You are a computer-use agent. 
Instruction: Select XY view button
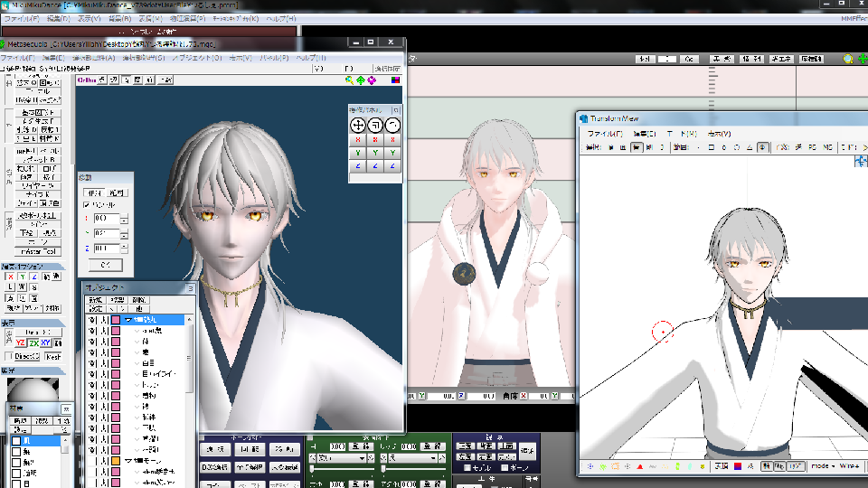pyautogui.click(x=46, y=343)
